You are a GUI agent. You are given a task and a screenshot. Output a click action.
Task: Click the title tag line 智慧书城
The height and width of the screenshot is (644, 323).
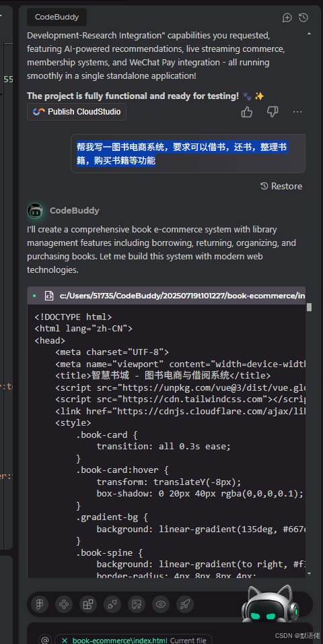163,375
